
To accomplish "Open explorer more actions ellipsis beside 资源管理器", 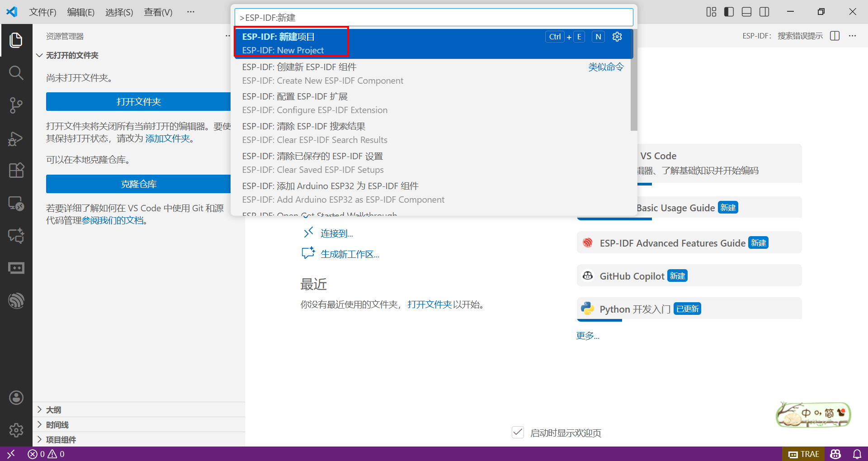I will pos(228,36).
